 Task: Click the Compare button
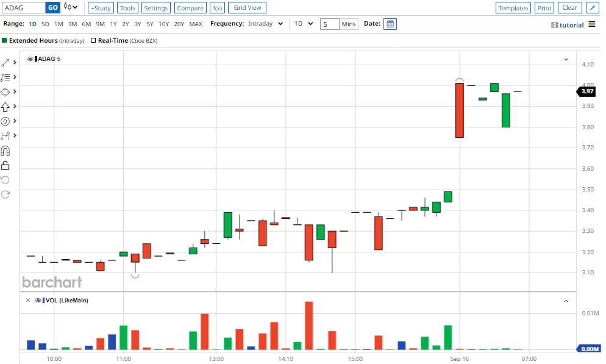point(190,8)
